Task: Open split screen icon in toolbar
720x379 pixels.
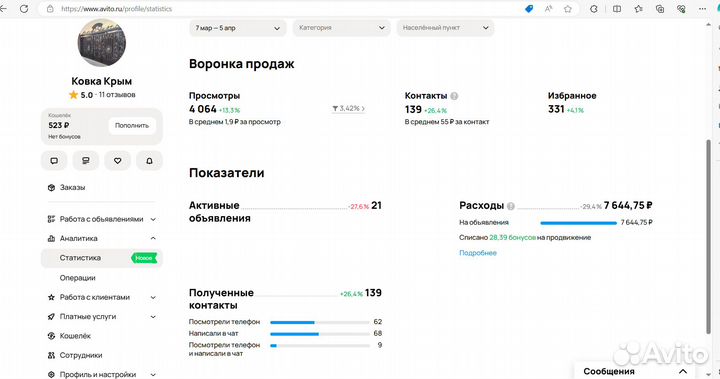Action: tap(617, 9)
